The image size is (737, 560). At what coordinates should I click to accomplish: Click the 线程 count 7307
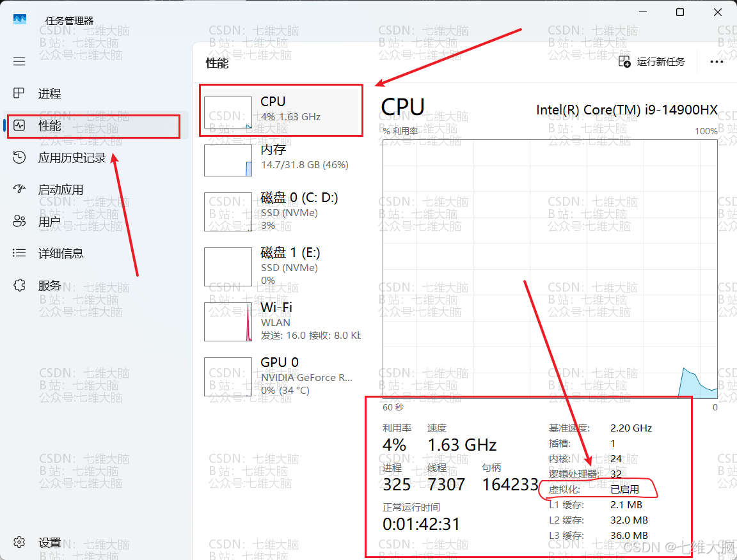(446, 485)
